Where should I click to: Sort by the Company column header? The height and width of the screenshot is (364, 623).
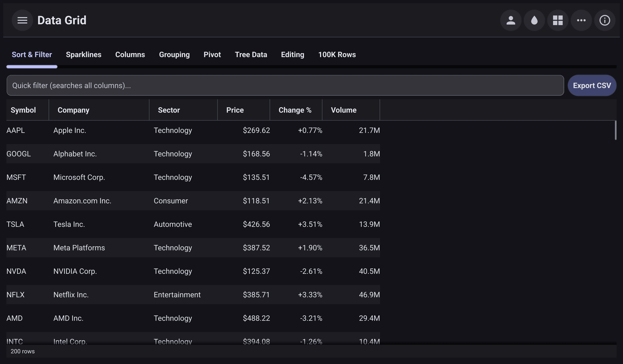coord(99,110)
